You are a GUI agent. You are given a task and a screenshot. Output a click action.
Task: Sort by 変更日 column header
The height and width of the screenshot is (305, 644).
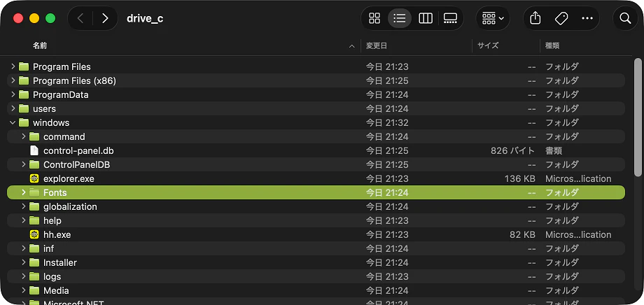coord(377,46)
